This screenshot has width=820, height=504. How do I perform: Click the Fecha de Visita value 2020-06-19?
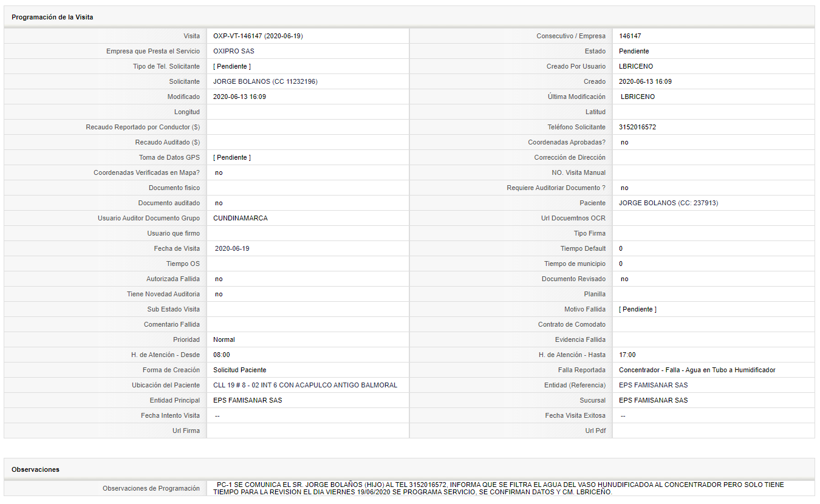pos(232,249)
